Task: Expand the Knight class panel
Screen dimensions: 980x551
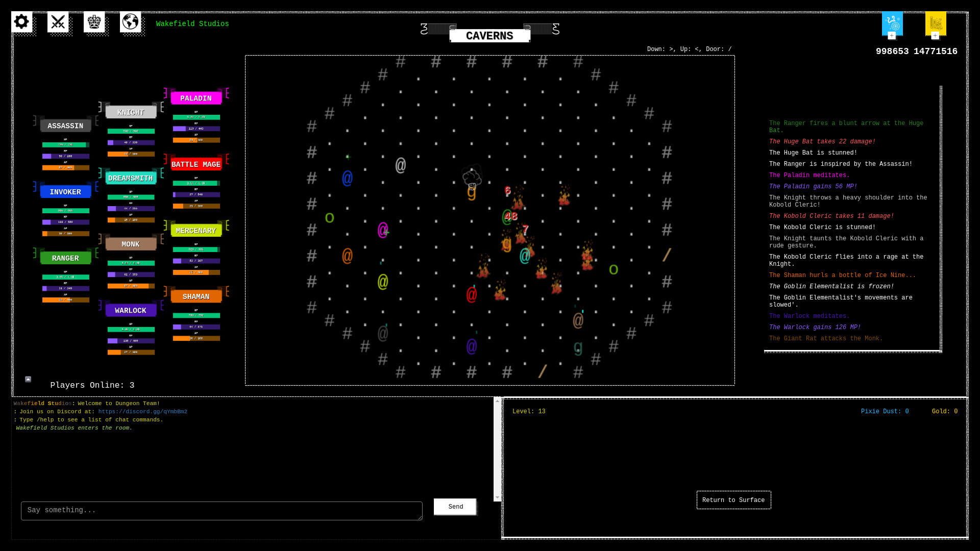Action: click(131, 112)
